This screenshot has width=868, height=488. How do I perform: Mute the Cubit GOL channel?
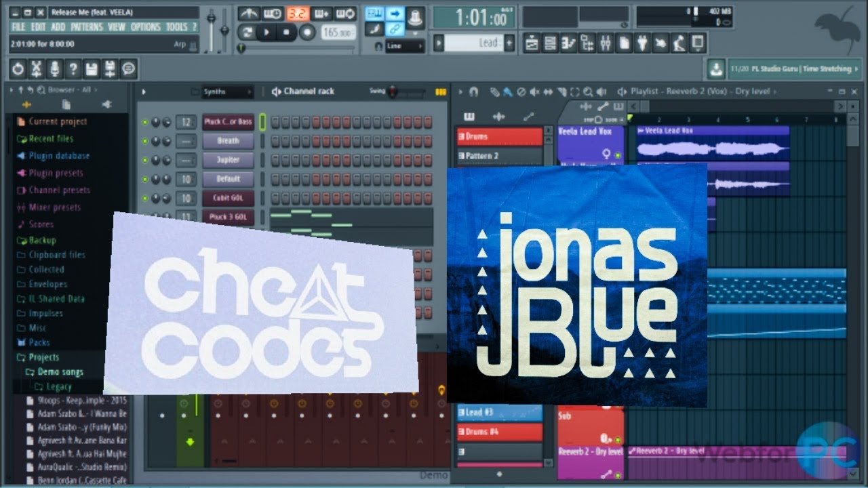click(144, 199)
